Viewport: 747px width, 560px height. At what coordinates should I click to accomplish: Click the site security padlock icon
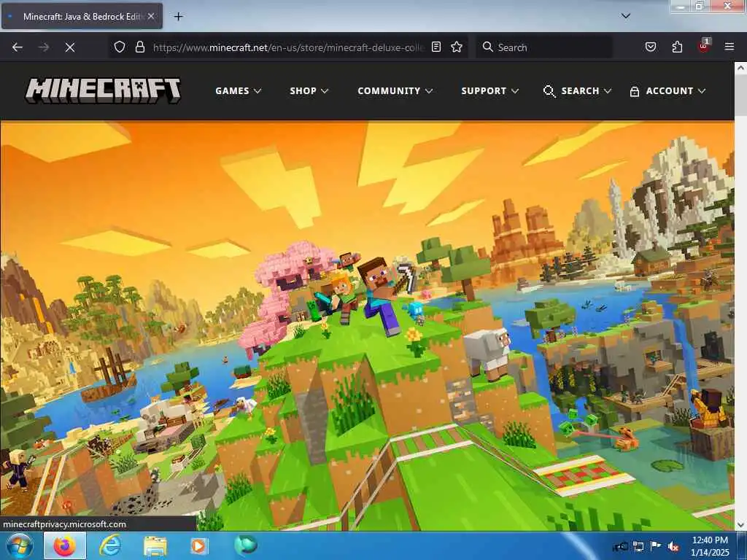pos(139,47)
